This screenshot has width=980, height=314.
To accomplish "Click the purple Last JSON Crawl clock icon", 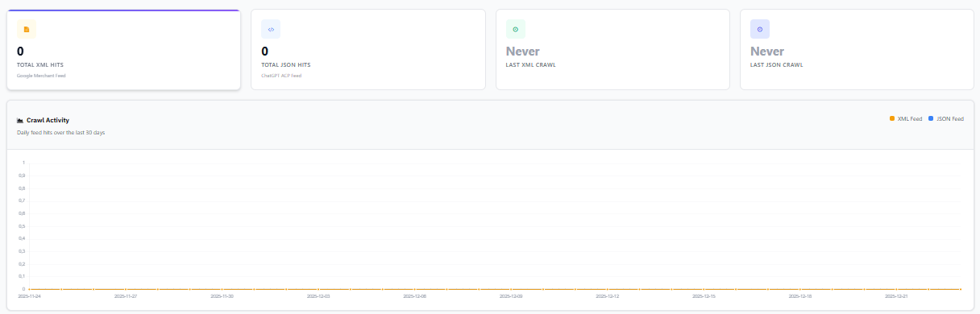I will point(760,29).
